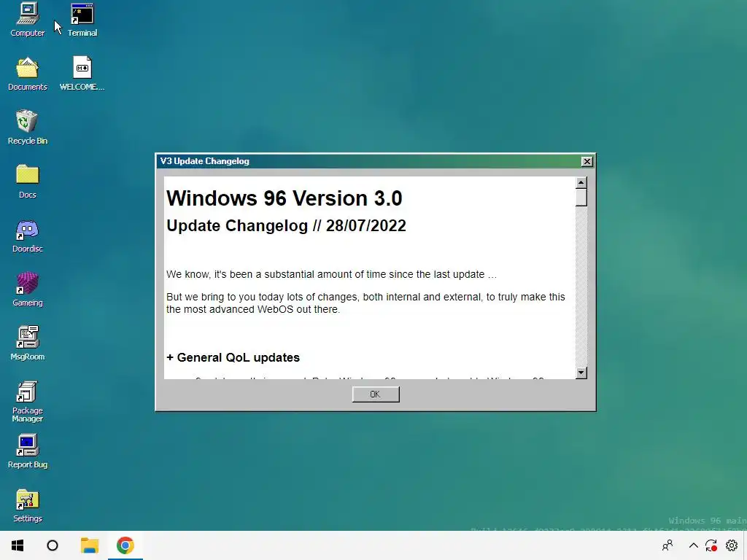Click OK in the changelog dialog

click(376, 394)
